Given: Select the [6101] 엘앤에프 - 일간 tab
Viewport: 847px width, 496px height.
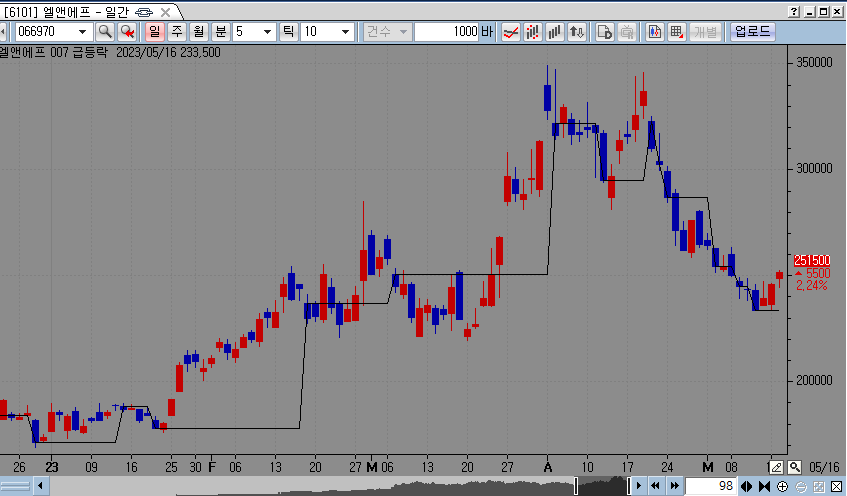Looking at the screenshot, I should [x=80, y=11].
